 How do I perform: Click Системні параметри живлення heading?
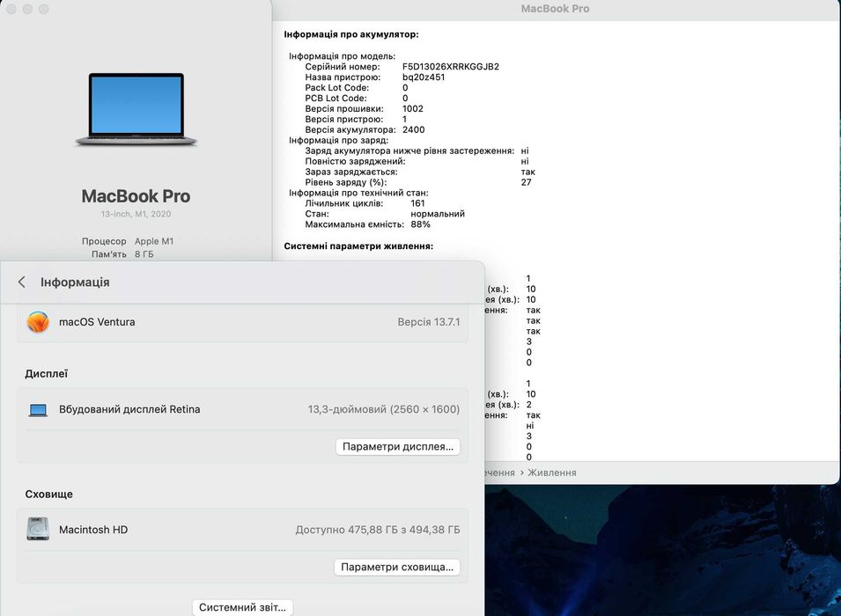point(358,246)
